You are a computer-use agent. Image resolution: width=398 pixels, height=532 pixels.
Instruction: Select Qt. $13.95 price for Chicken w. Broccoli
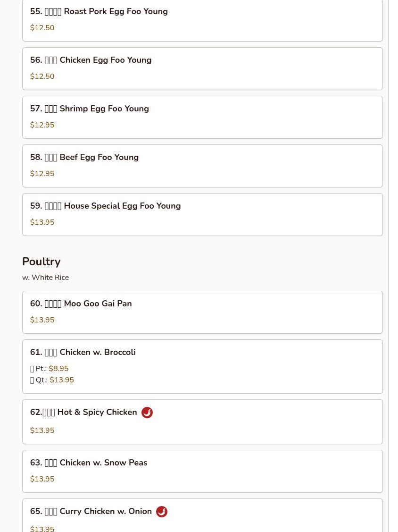[61, 380]
